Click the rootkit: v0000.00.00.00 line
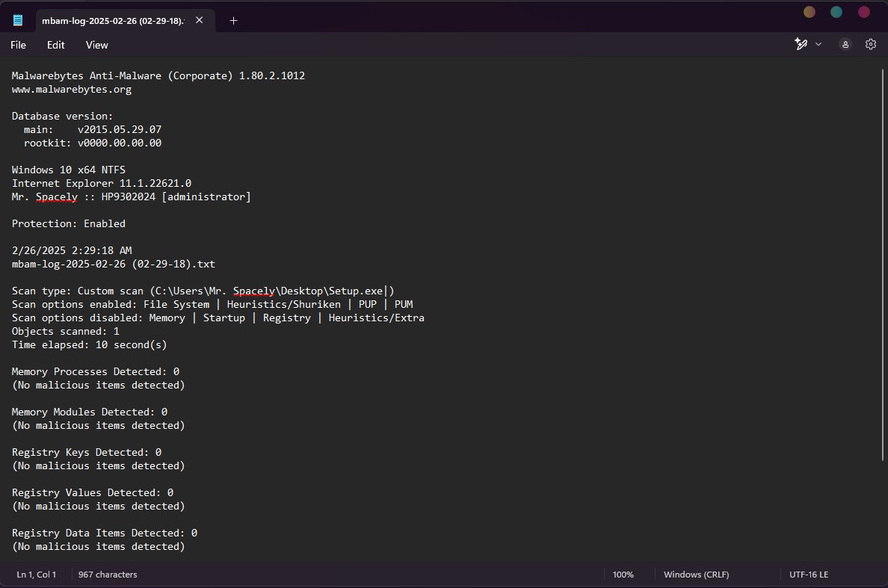Image resolution: width=888 pixels, height=588 pixels. 92,143
